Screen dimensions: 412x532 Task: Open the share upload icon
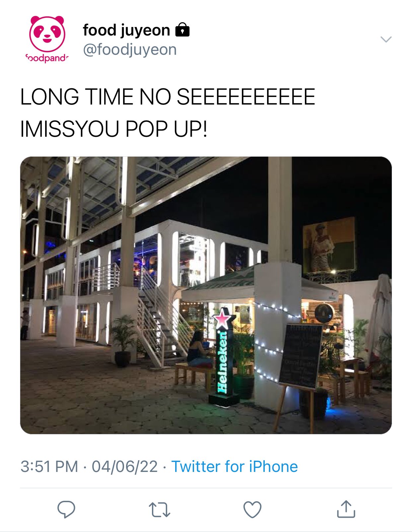click(346, 509)
